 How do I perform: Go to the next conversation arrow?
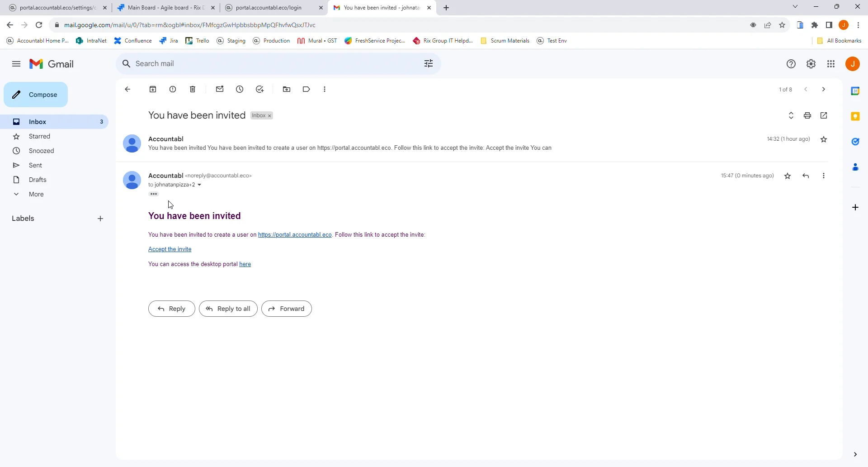point(824,90)
